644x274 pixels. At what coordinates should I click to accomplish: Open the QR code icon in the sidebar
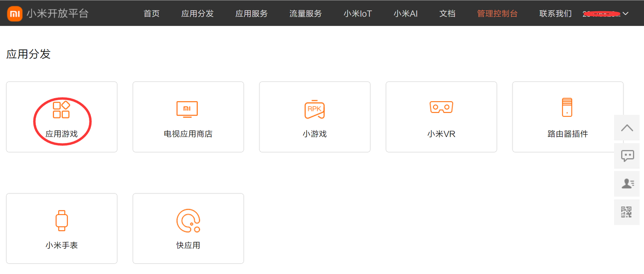click(x=627, y=212)
